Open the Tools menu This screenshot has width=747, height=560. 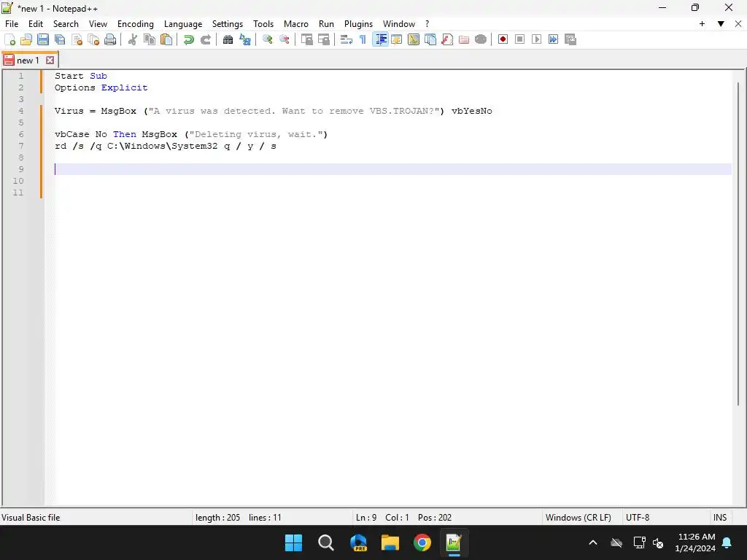tap(263, 24)
